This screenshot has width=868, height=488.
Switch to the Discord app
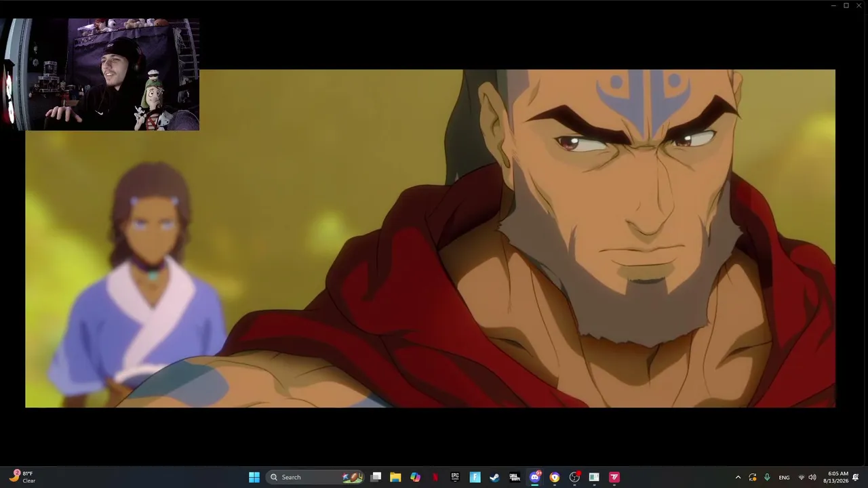tap(534, 477)
